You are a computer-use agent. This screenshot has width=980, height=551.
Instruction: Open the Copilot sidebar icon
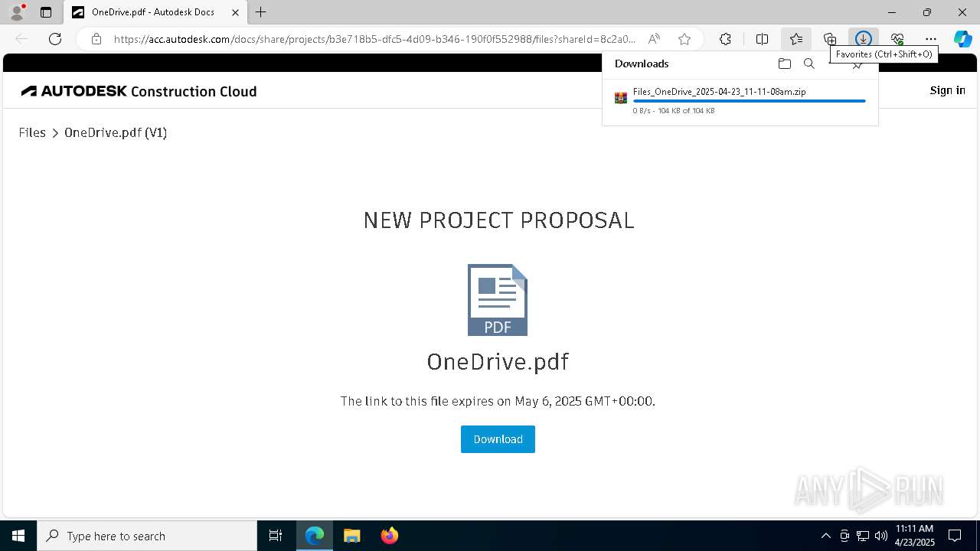(962, 39)
